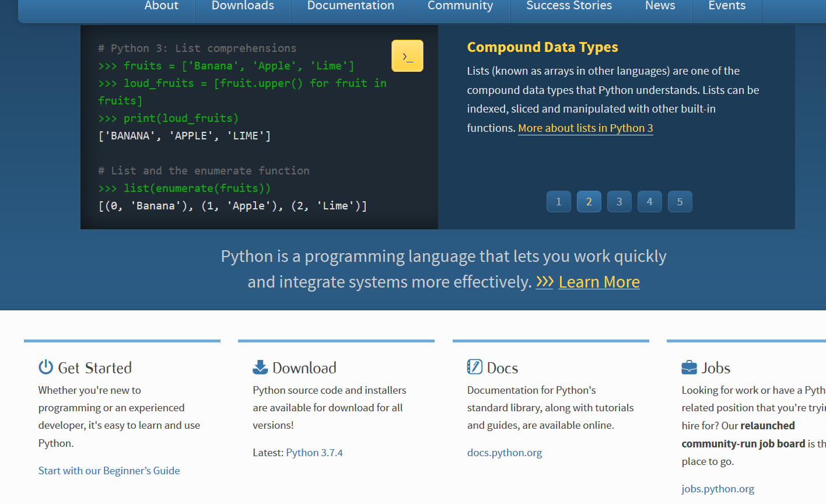Click the Get Started power icon
The height and width of the screenshot is (504, 826).
point(45,367)
